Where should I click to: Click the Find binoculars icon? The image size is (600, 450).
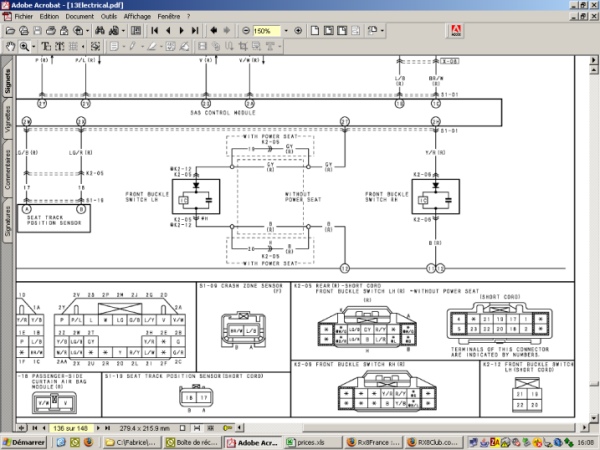(x=100, y=31)
